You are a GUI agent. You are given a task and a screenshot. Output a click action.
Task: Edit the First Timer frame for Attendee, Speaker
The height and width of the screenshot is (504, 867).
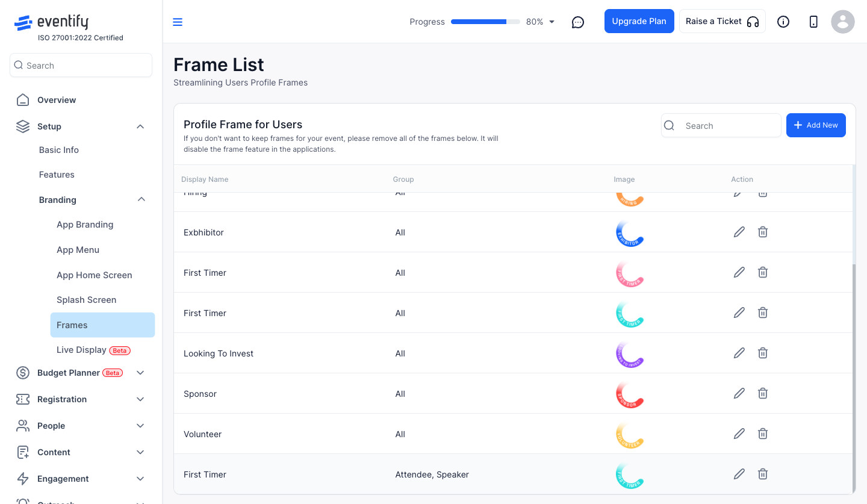[x=739, y=474]
